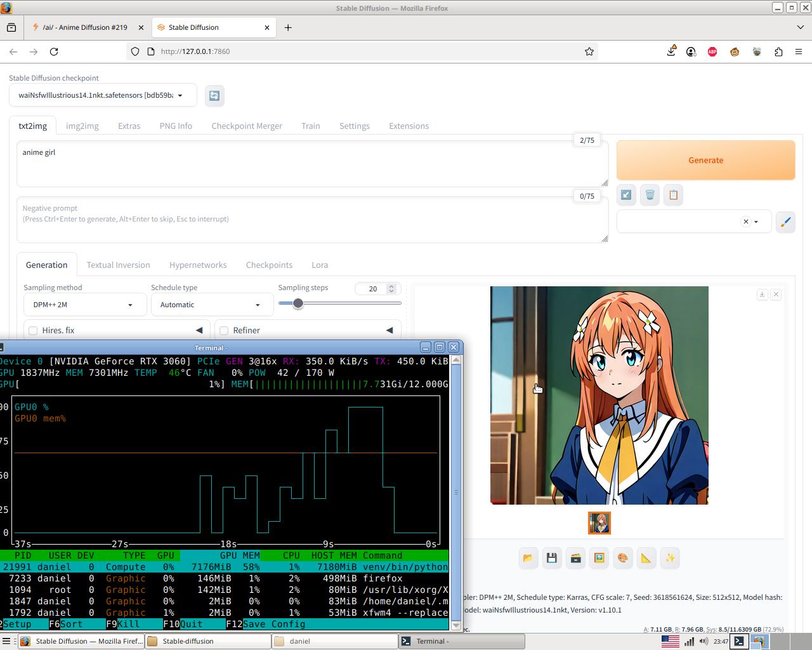Open the Stable Diffusion checkpoint dropdown
812x650 pixels.
tap(103, 95)
